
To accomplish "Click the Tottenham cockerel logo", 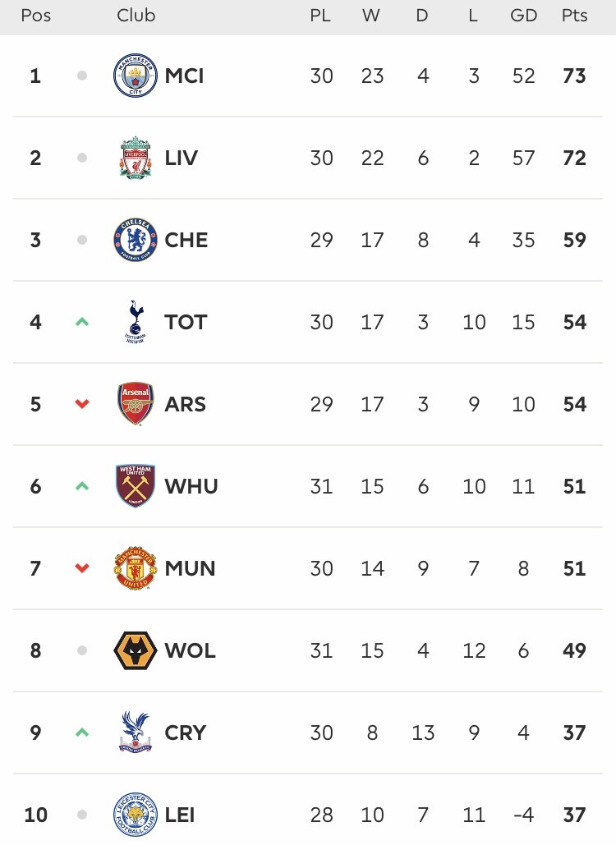I will 136,322.
